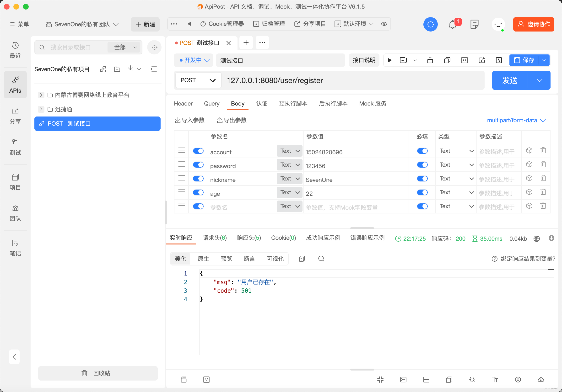Disable the account parameter toggle

click(x=198, y=151)
